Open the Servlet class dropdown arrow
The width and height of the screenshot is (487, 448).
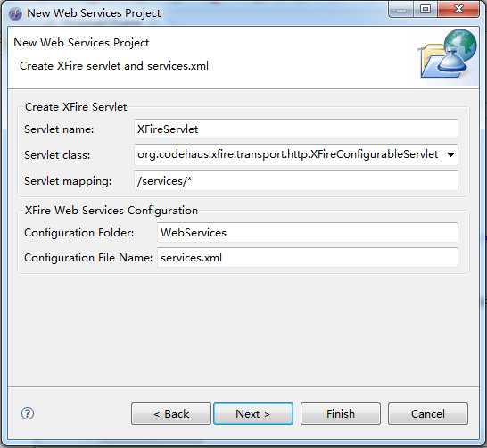pos(450,154)
